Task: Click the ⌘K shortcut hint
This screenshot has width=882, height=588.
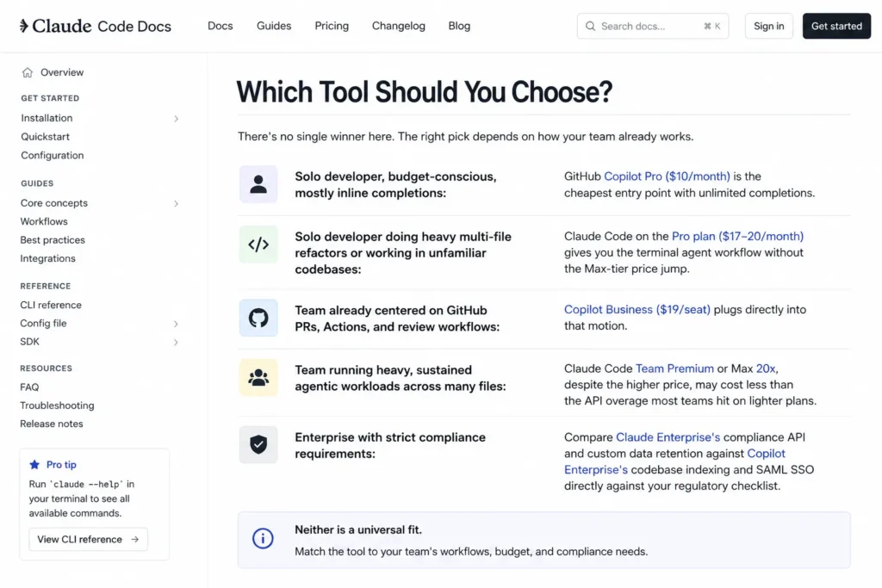Action: (x=711, y=26)
